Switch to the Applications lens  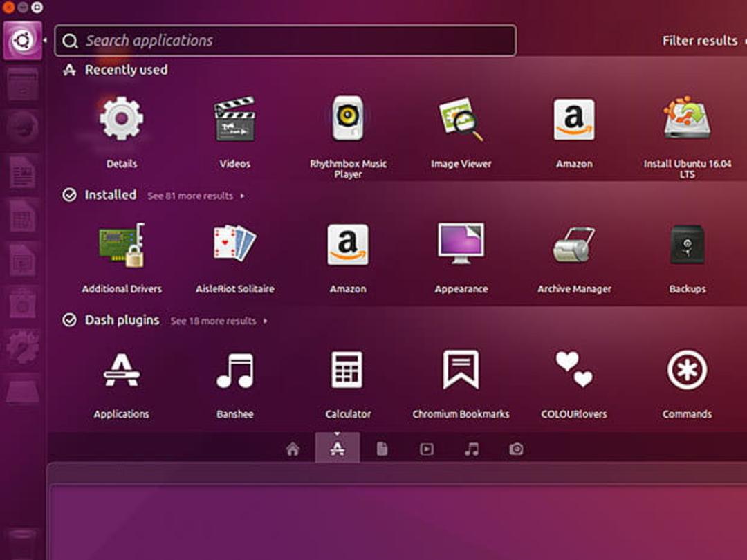338,447
